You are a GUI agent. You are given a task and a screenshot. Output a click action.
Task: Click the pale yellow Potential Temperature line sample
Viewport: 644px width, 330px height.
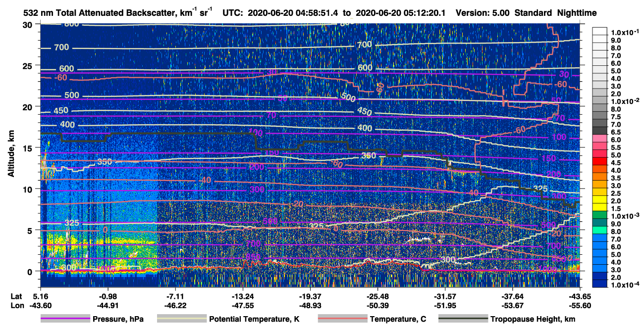pyautogui.click(x=181, y=319)
